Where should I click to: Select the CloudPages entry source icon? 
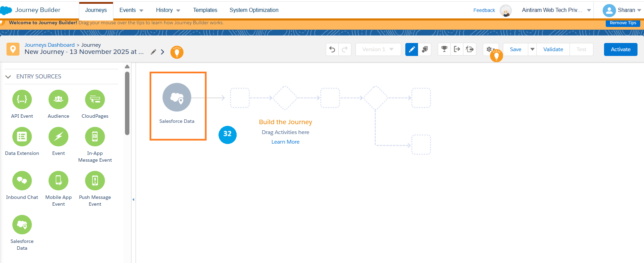95,100
